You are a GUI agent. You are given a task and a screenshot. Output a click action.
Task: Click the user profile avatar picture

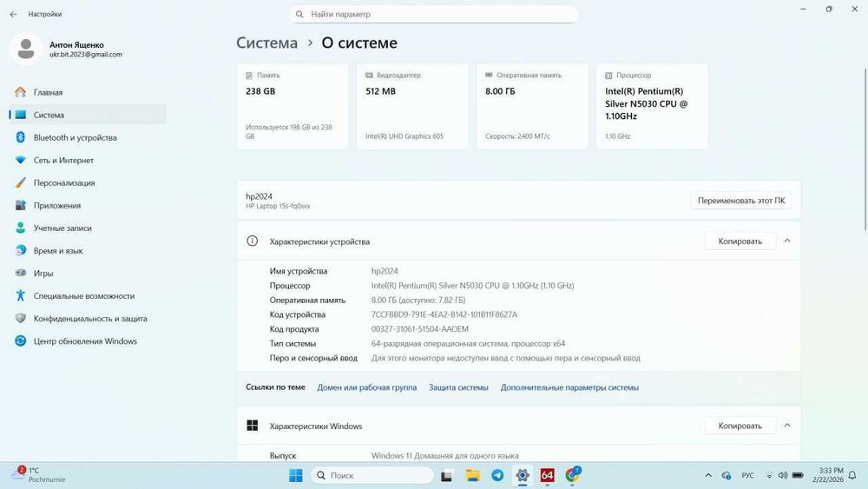click(25, 49)
